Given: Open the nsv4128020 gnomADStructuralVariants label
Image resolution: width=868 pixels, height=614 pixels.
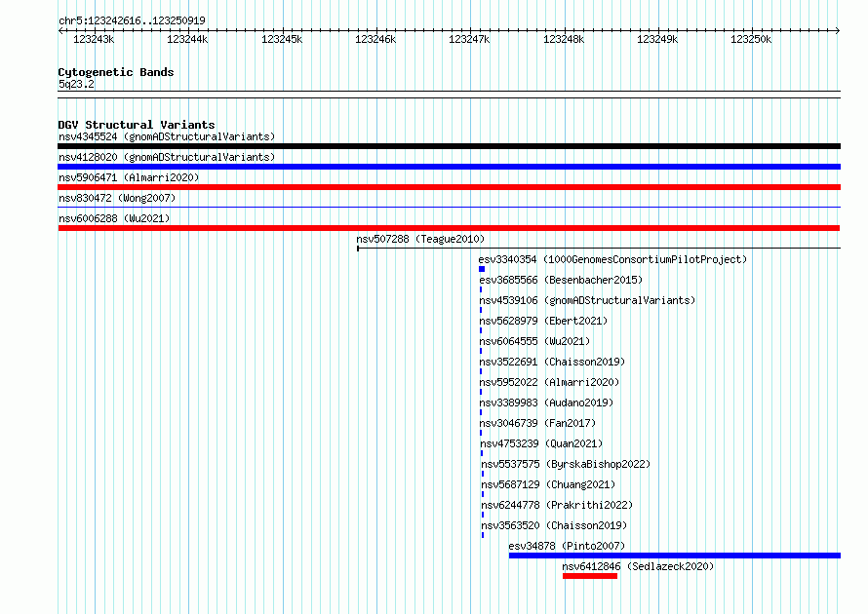Looking at the screenshot, I should click(x=167, y=157).
